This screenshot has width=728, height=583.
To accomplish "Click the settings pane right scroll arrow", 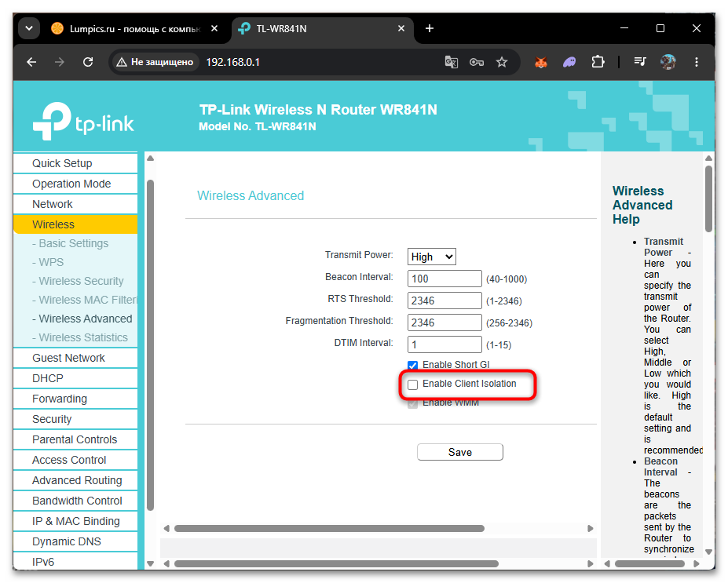I will tap(590, 529).
